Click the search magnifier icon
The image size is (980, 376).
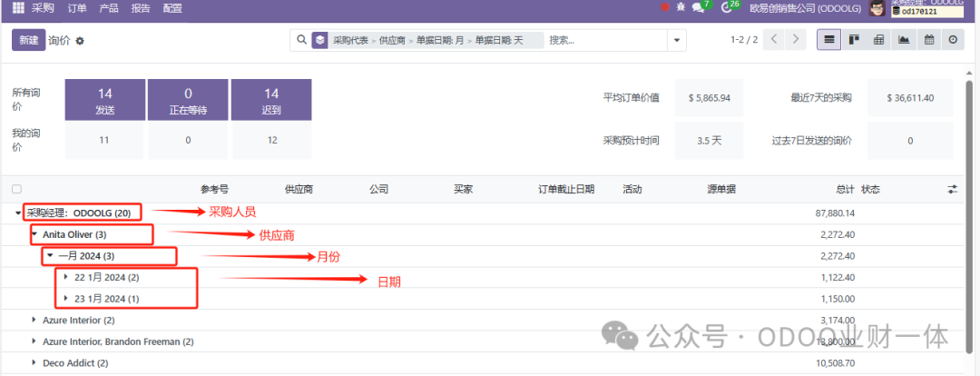click(301, 40)
